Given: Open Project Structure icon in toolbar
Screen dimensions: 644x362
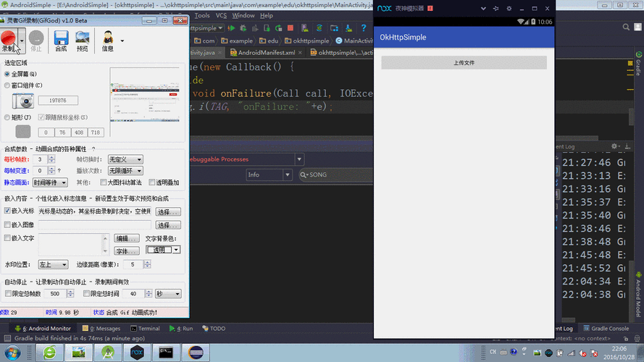Looking at the screenshot, I should click(334, 28).
